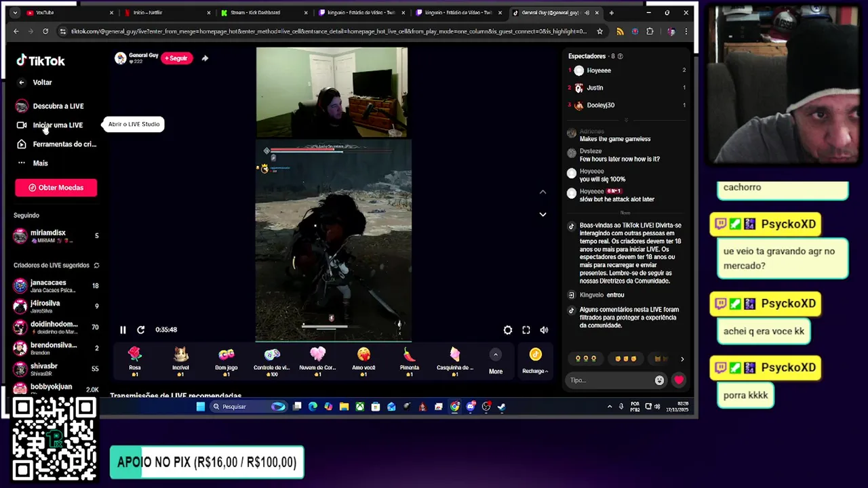The width and height of the screenshot is (868, 488).
Task: Focus the chat message input field
Action: click(610, 380)
